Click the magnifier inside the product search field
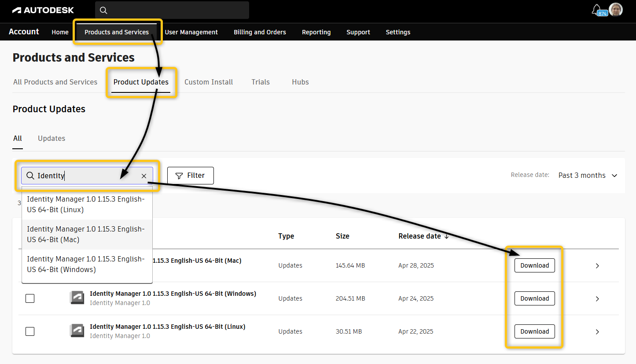The width and height of the screenshot is (636, 364). click(30, 175)
